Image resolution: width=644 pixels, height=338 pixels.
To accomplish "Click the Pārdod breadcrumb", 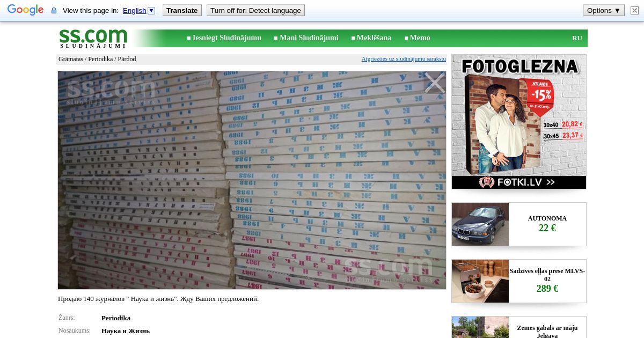I will pos(127,59).
